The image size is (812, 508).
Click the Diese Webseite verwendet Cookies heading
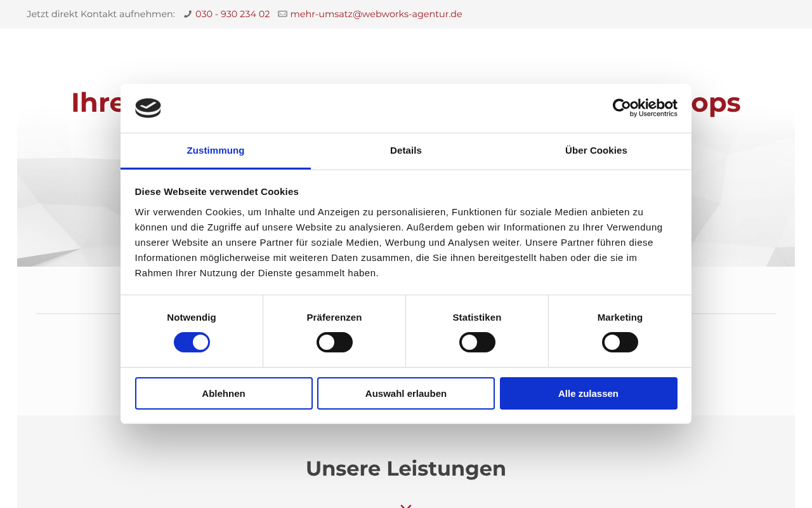(217, 192)
